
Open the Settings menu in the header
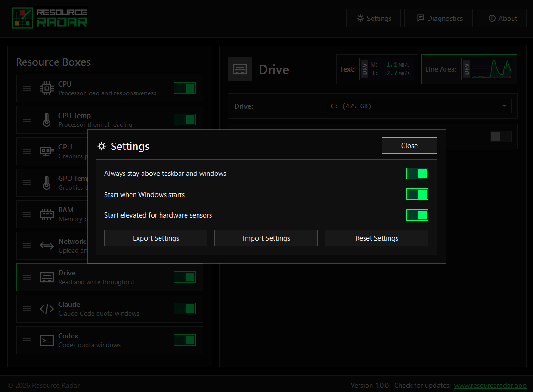pos(373,18)
